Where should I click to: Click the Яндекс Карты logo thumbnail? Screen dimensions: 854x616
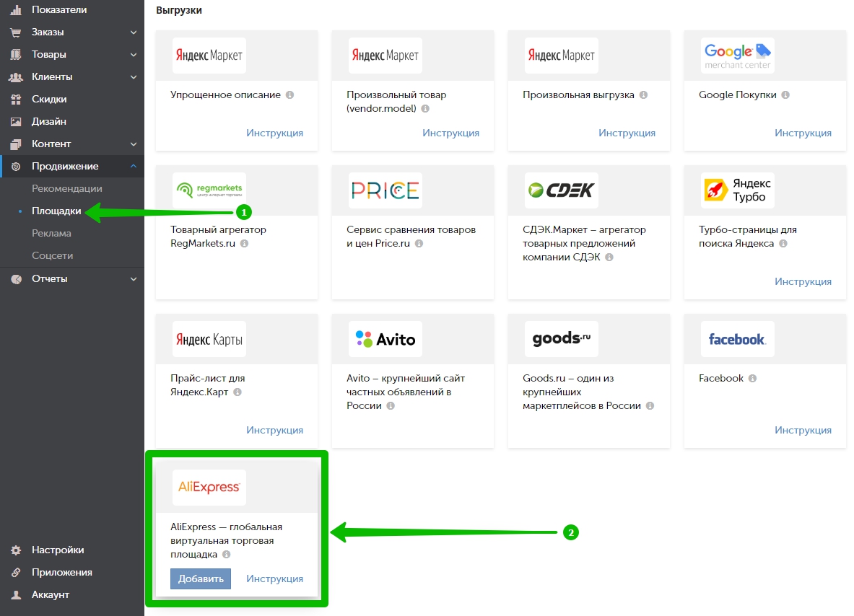pyautogui.click(x=209, y=339)
